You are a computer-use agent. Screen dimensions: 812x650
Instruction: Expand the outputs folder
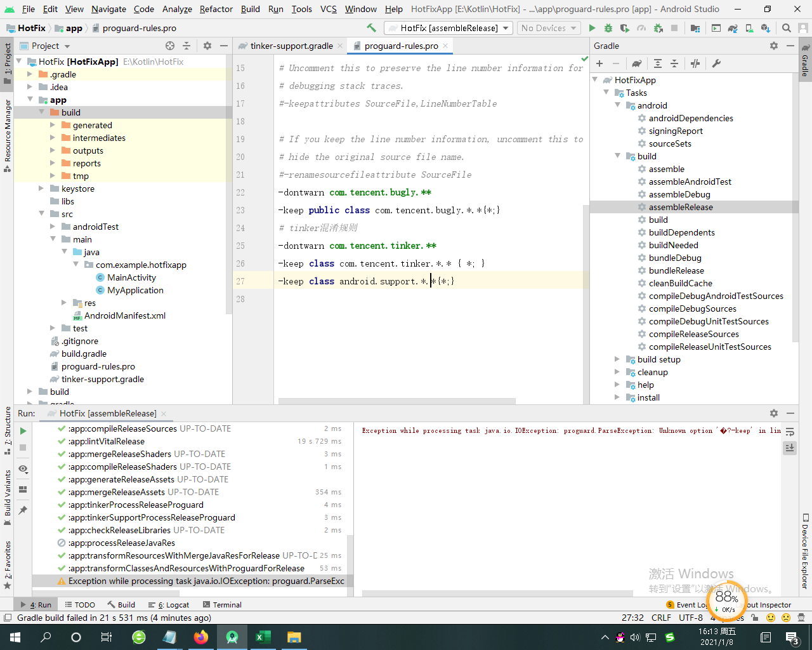pyautogui.click(x=53, y=150)
